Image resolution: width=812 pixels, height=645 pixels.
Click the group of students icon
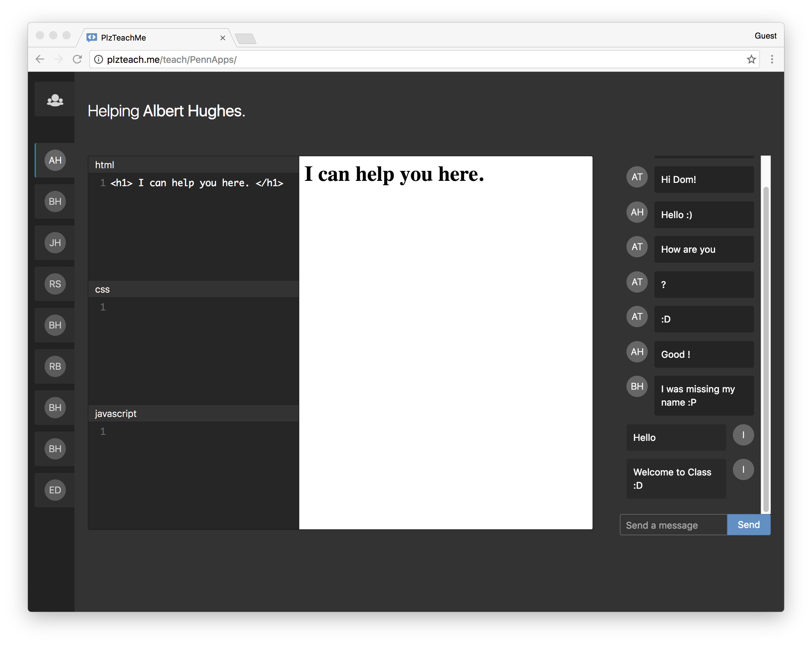tap(55, 100)
